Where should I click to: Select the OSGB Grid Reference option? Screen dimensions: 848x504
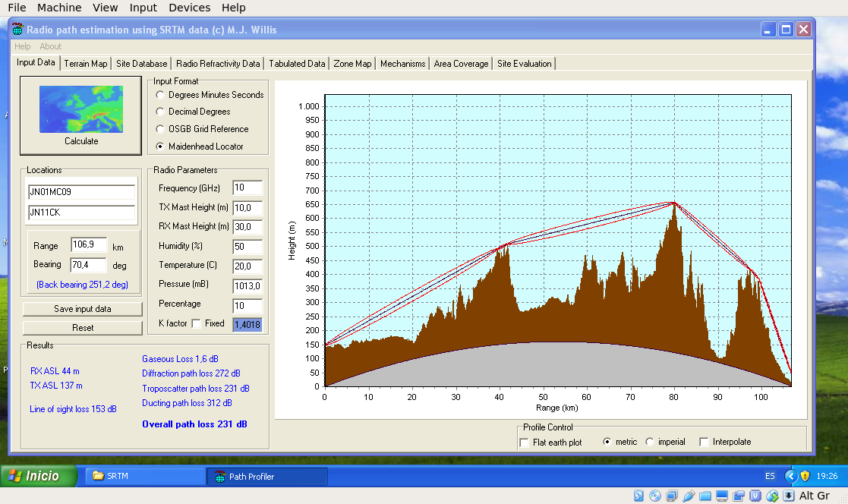coord(159,129)
